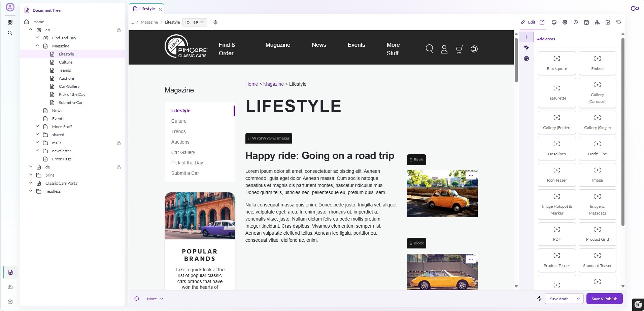Open the Save draft dropdown arrow
Image resolution: width=644 pixels, height=311 pixels.
coord(578,299)
